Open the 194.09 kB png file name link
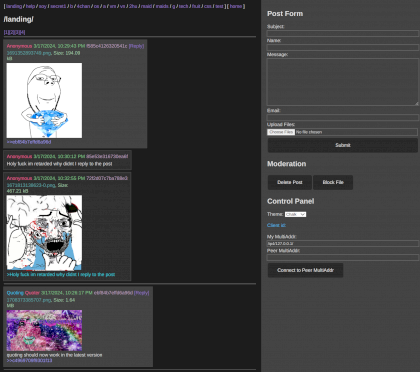This screenshot has width=420, height=372. click(29, 53)
